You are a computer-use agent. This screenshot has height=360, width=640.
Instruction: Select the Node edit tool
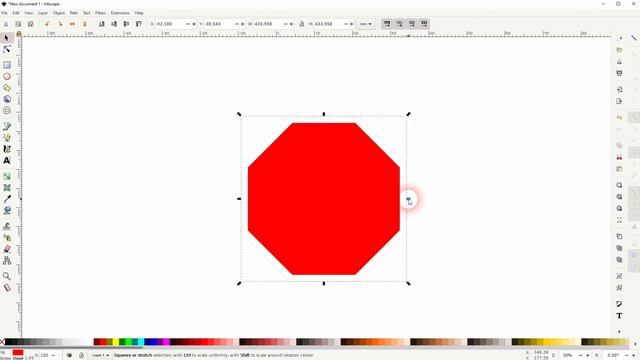tap(7, 49)
